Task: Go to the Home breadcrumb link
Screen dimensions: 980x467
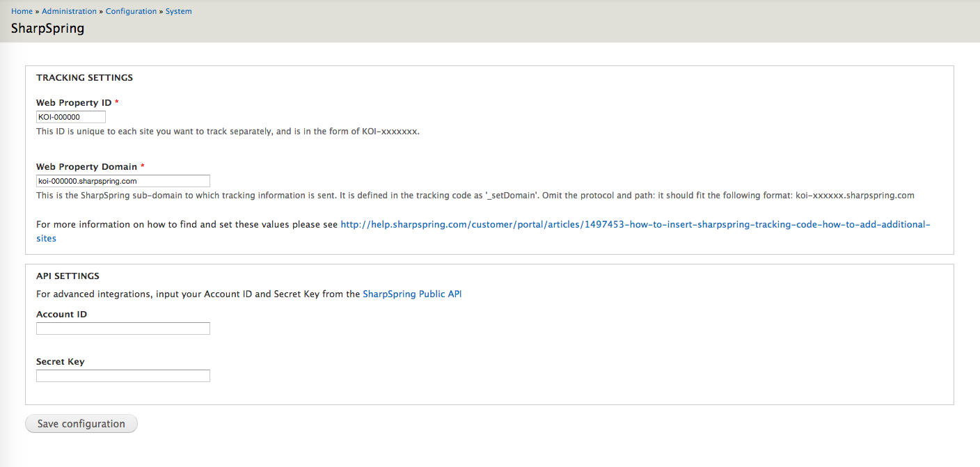Action: (x=22, y=11)
